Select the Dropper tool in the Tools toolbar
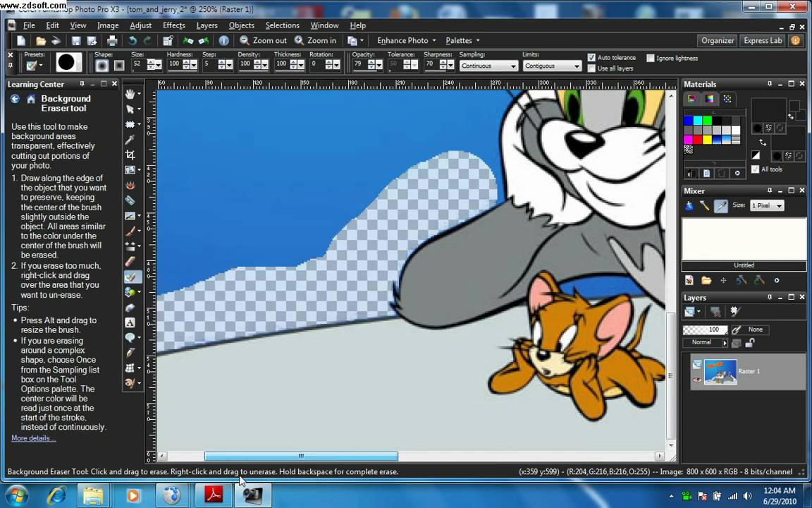812x508 pixels. pos(130,140)
